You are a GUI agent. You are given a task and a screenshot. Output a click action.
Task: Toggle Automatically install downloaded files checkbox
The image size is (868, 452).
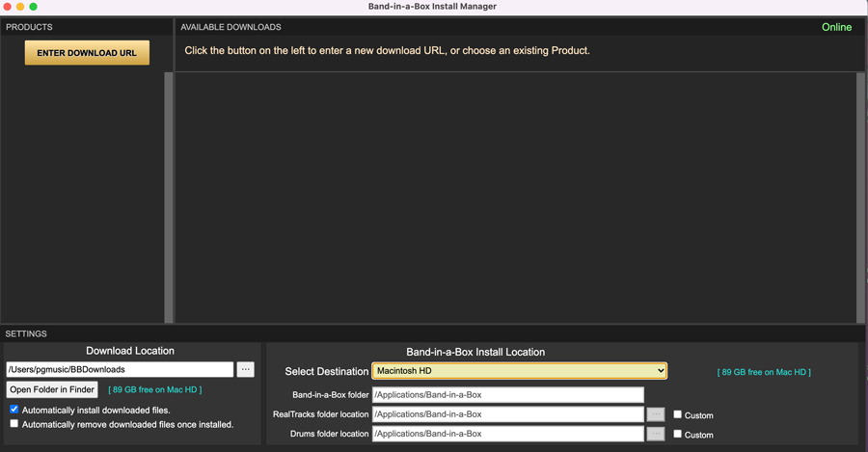pyautogui.click(x=14, y=410)
